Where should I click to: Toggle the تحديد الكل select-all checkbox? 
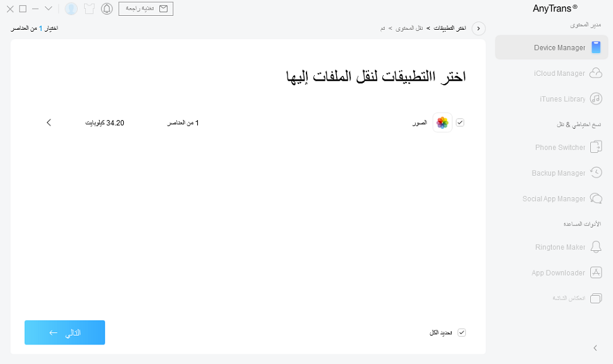click(x=462, y=333)
